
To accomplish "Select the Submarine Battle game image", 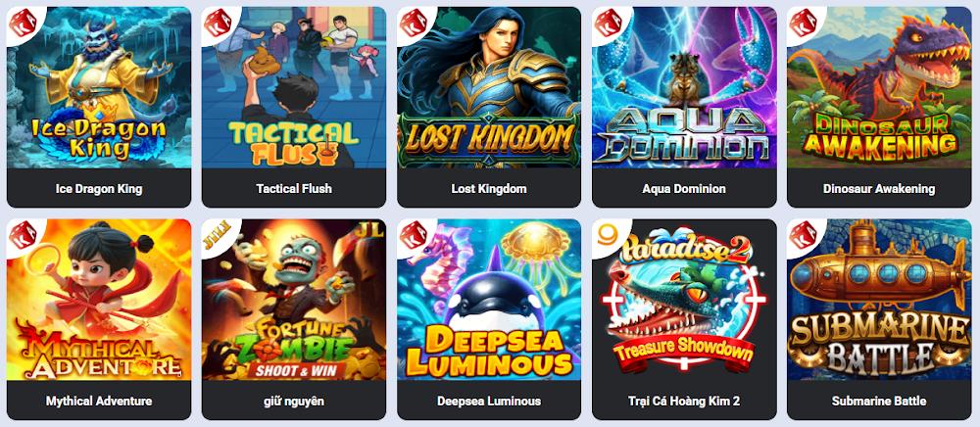I will point(879,300).
